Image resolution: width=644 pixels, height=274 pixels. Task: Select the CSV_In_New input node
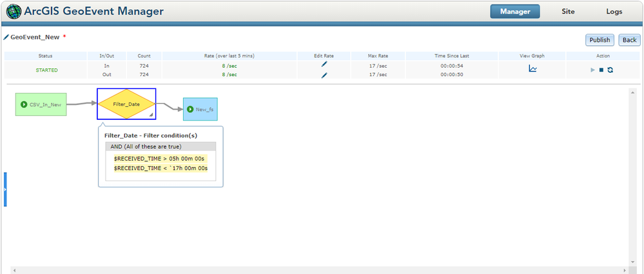point(41,104)
